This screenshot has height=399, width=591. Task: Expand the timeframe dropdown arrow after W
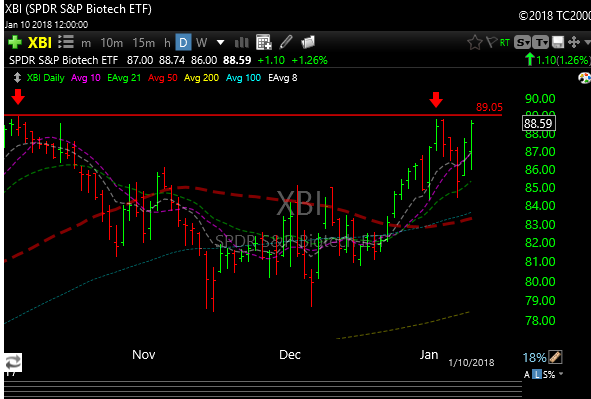(x=220, y=43)
